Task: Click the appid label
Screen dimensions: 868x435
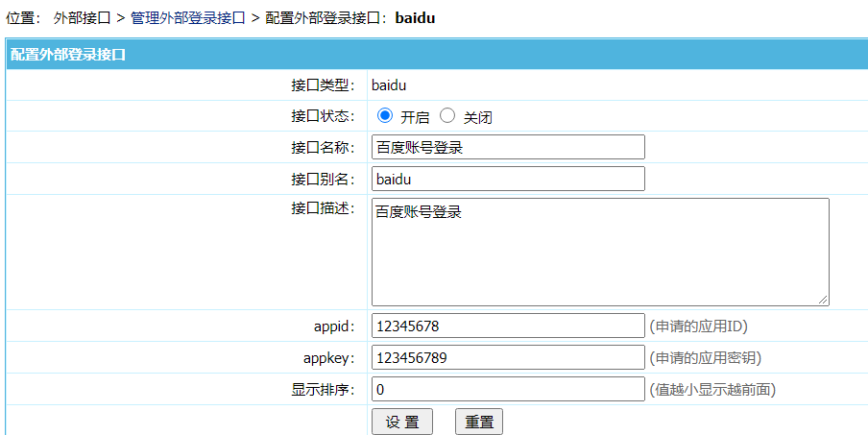Action: tap(335, 326)
